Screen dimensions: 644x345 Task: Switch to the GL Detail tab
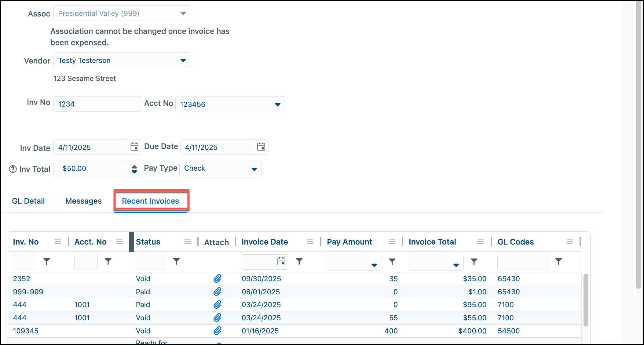[28, 201]
